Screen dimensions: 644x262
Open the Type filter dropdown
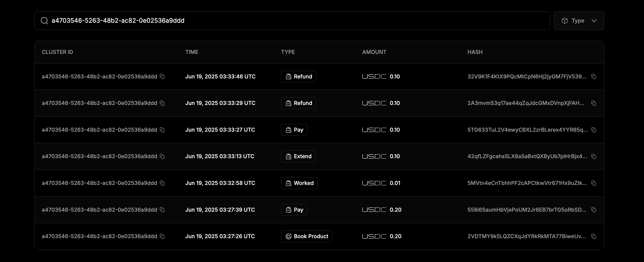point(579,21)
